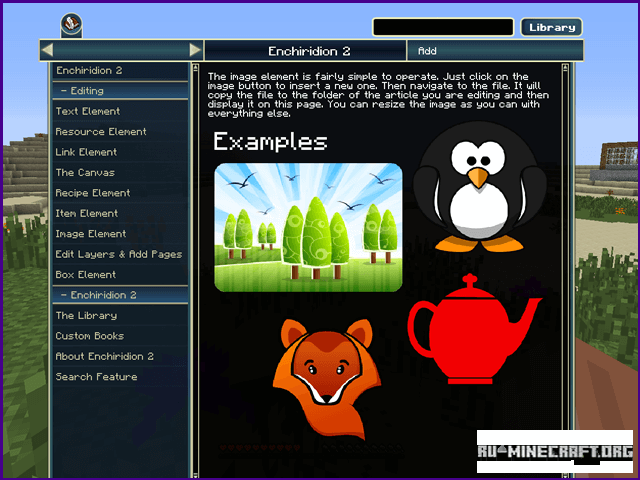Open the Resource Element article
This screenshot has height=480, width=640.
tap(120, 131)
